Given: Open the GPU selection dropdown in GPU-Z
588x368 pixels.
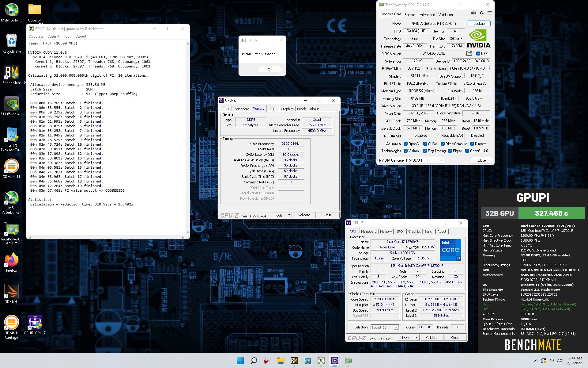Looking at the screenshot, I should tap(411, 160).
